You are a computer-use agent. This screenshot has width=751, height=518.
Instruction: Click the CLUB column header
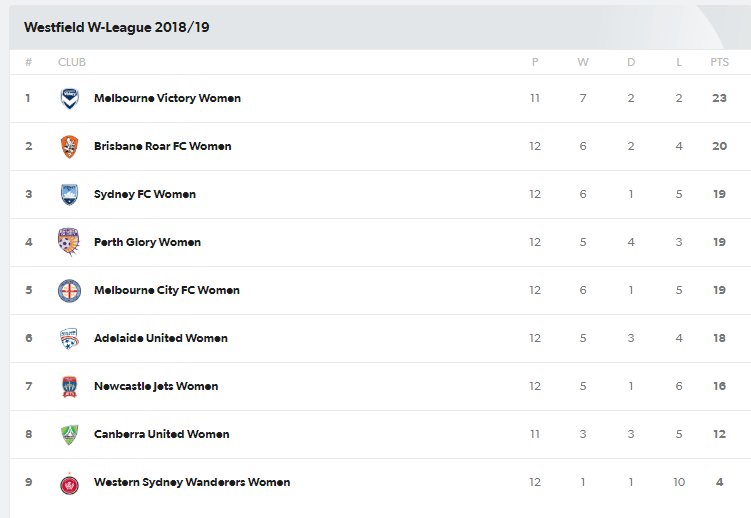72,62
